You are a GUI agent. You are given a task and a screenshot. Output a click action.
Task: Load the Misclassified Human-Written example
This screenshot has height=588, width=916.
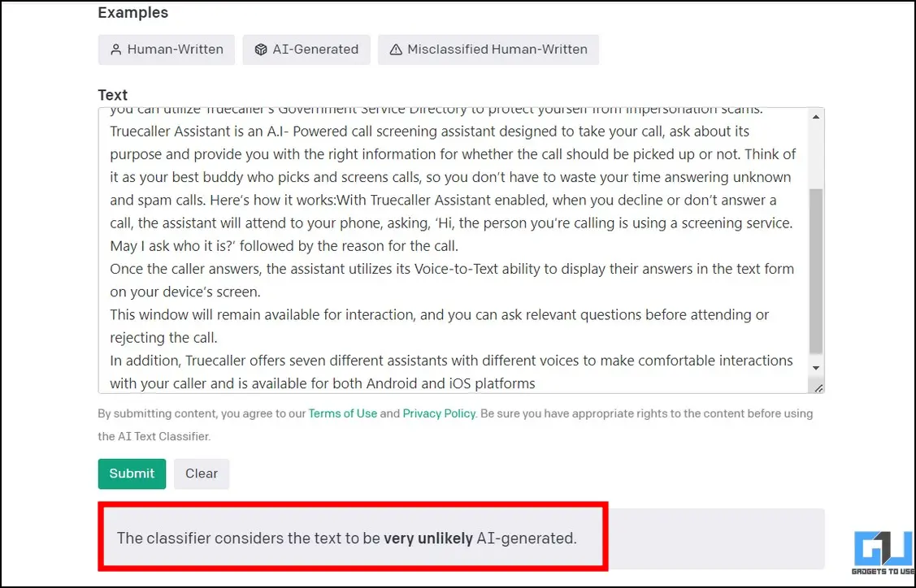(x=488, y=50)
